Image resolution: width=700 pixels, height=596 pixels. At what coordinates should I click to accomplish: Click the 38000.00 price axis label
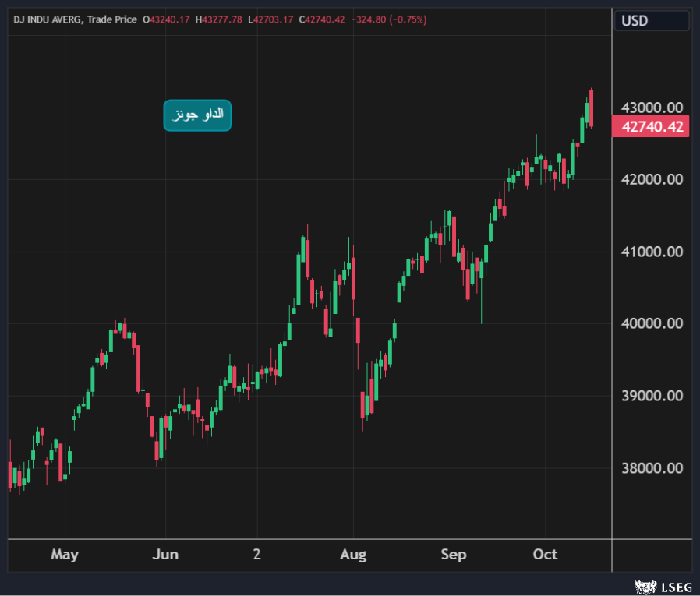(x=652, y=468)
